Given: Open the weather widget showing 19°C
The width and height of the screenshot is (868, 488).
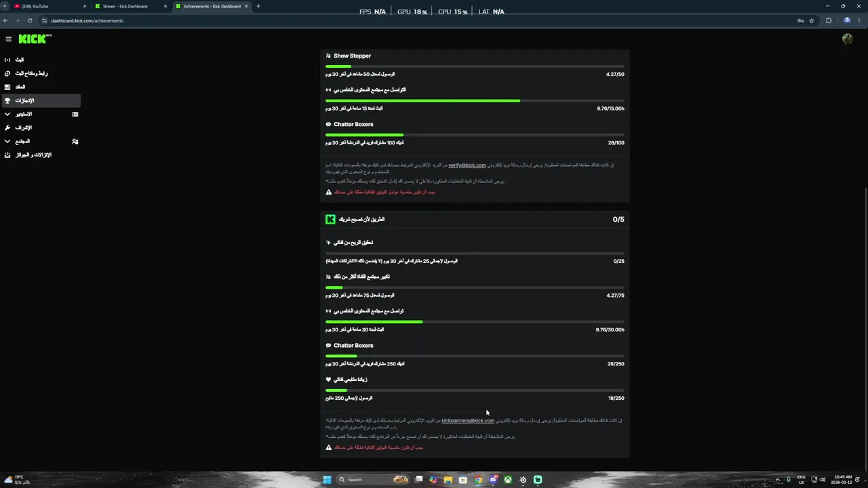Looking at the screenshot, I should (x=18, y=479).
